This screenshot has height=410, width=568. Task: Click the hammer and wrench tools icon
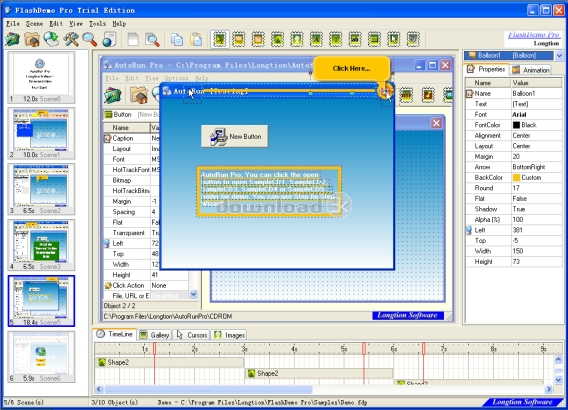click(x=71, y=39)
